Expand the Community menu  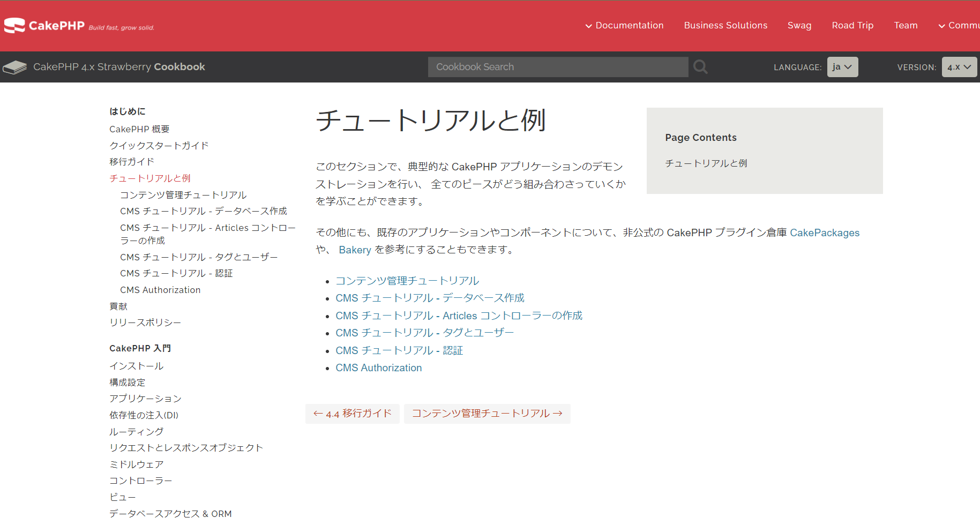[x=959, y=25]
